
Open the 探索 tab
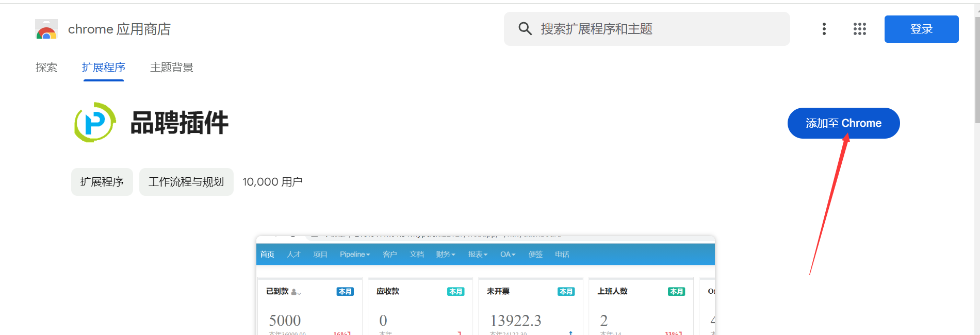click(46, 68)
